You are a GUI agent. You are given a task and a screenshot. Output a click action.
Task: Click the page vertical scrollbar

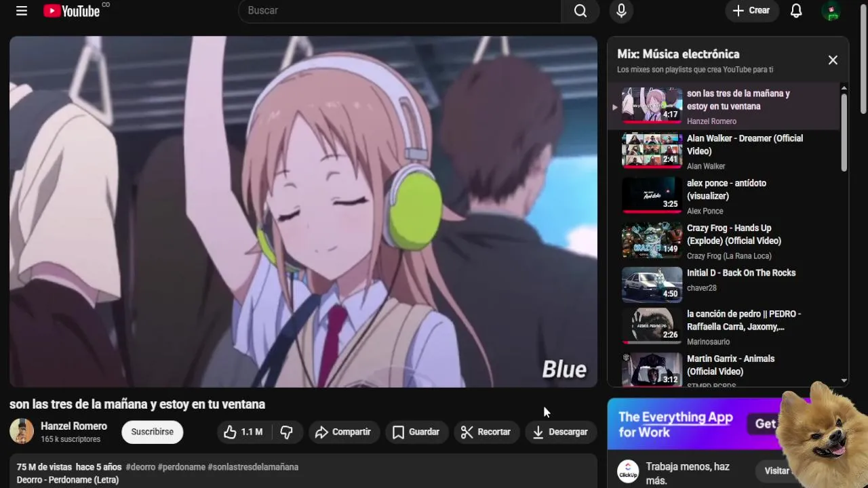click(x=863, y=58)
